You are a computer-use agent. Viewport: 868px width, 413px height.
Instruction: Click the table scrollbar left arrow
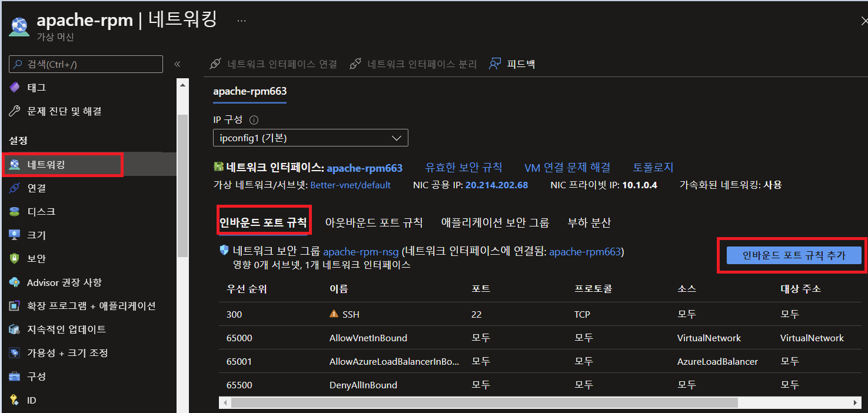click(x=224, y=403)
